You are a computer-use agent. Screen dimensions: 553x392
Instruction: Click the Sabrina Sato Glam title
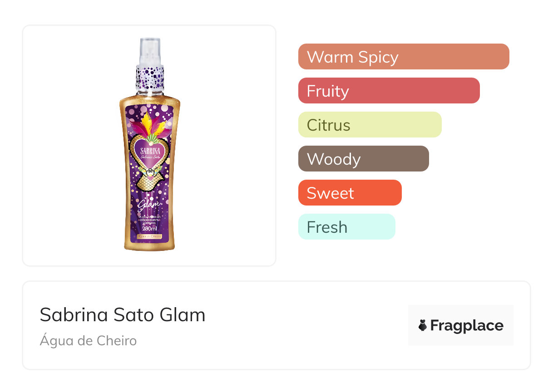(122, 315)
